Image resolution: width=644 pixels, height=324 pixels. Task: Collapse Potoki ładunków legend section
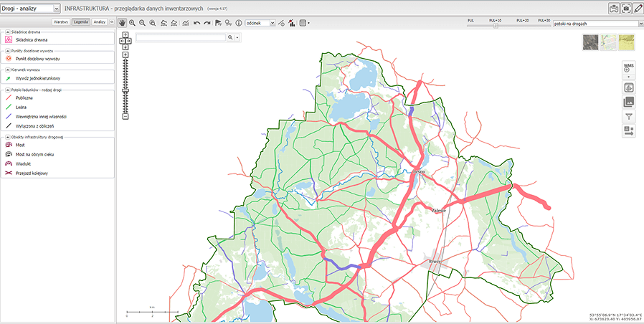click(x=7, y=90)
